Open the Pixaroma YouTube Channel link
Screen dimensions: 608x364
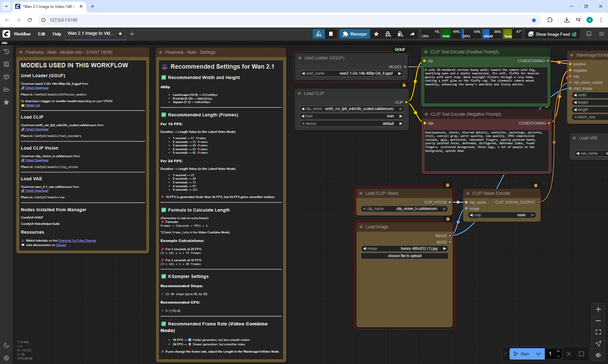tap(77, 241)
